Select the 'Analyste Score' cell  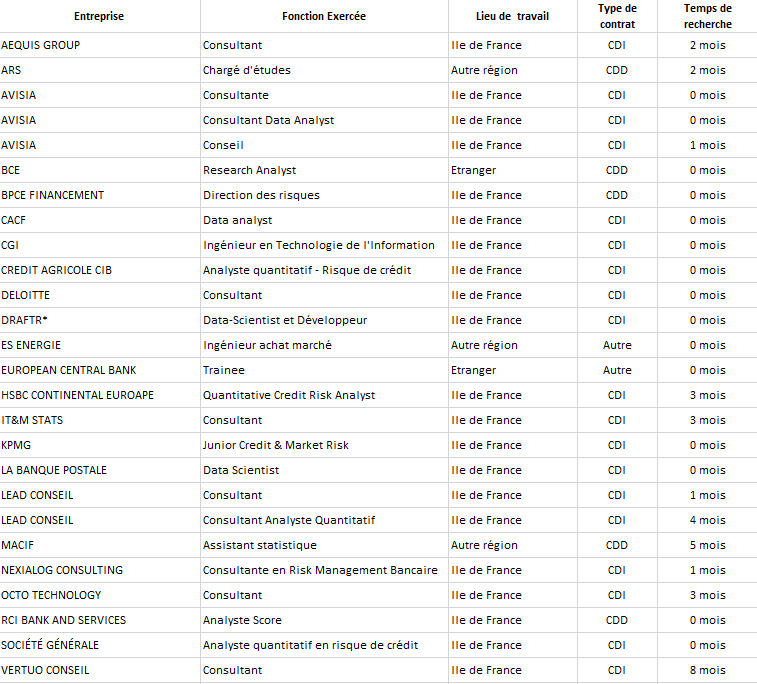(324, 620)
